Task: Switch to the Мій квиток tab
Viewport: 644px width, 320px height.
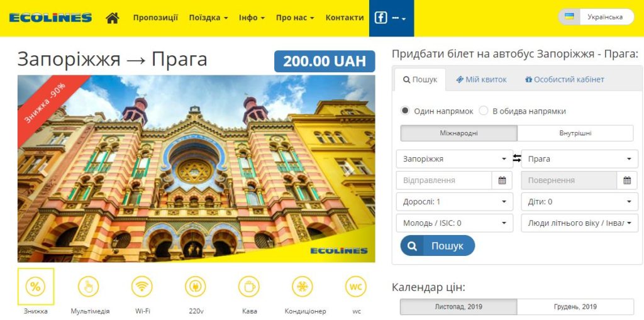Action: (x=481, y=80)
